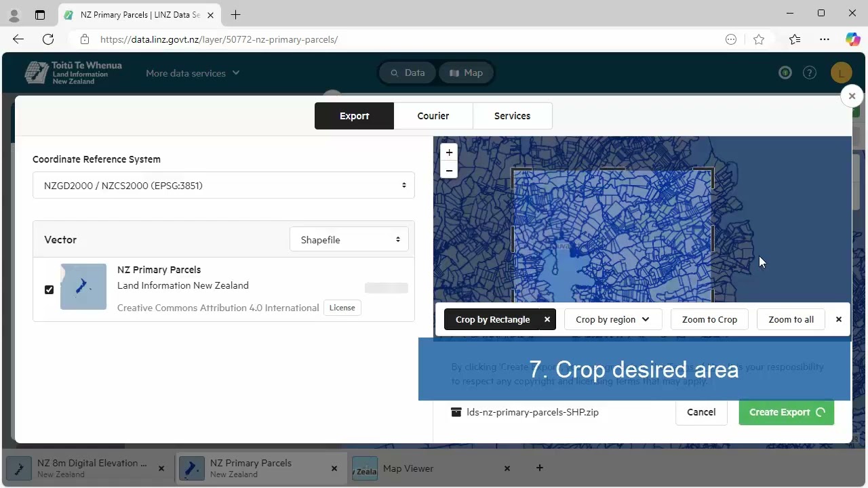Click the feedback smiley icon in address bar

tap(731, 39)
